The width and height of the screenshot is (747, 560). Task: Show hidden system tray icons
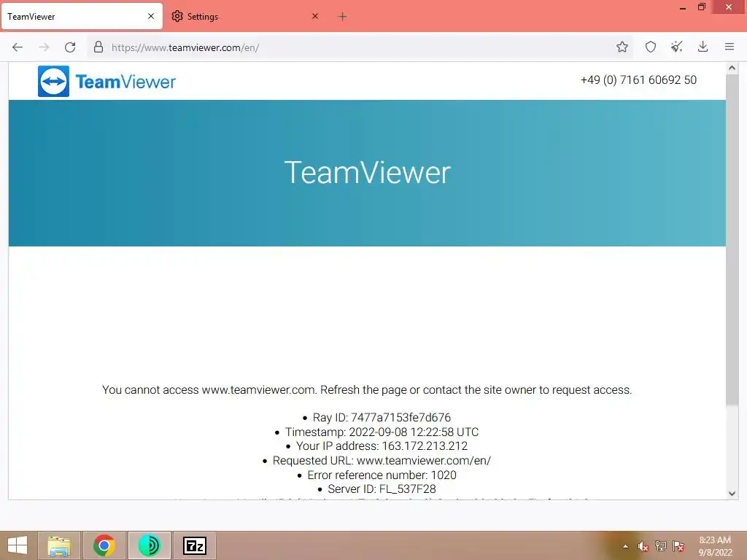[x=625, y=546]
